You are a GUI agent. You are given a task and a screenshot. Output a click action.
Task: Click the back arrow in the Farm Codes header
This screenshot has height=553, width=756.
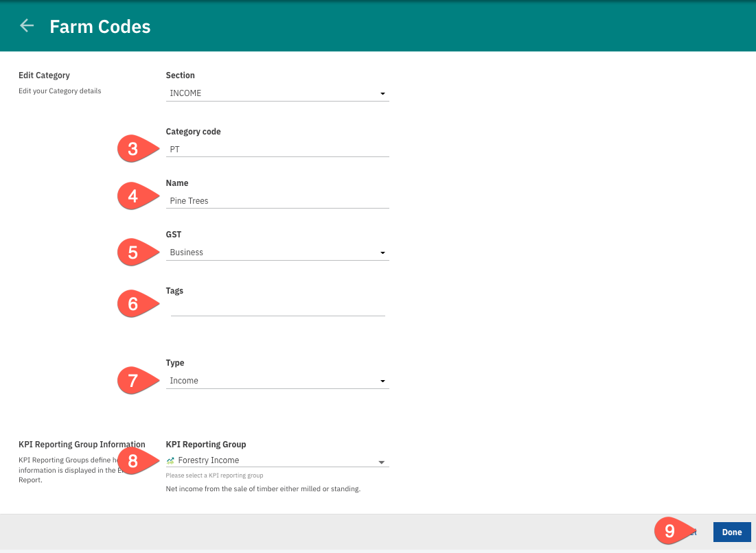click(26, 25)
